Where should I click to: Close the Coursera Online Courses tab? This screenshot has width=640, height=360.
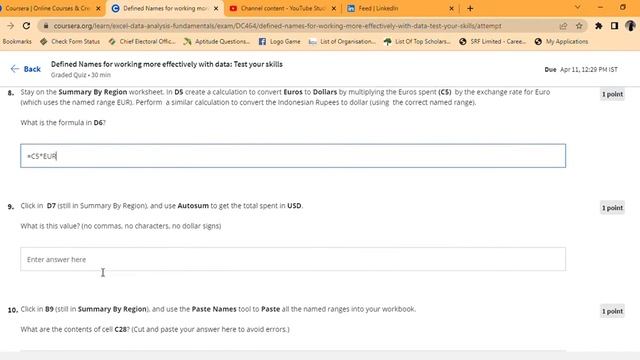(98, 8)
